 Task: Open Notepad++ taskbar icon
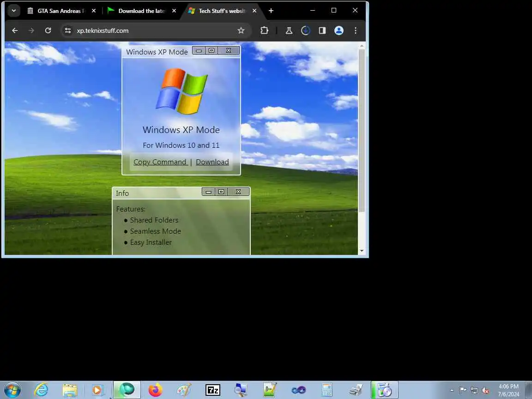click(270, 390)
